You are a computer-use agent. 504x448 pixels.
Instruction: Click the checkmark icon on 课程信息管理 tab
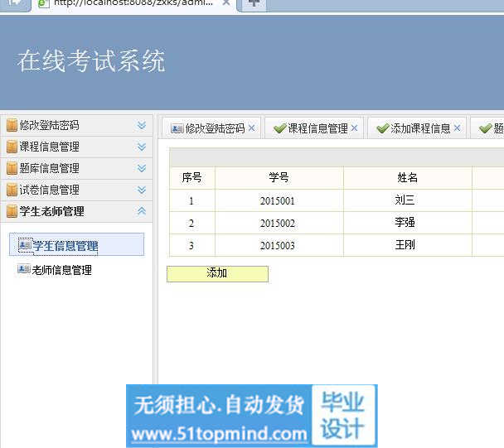pos(279,128)
